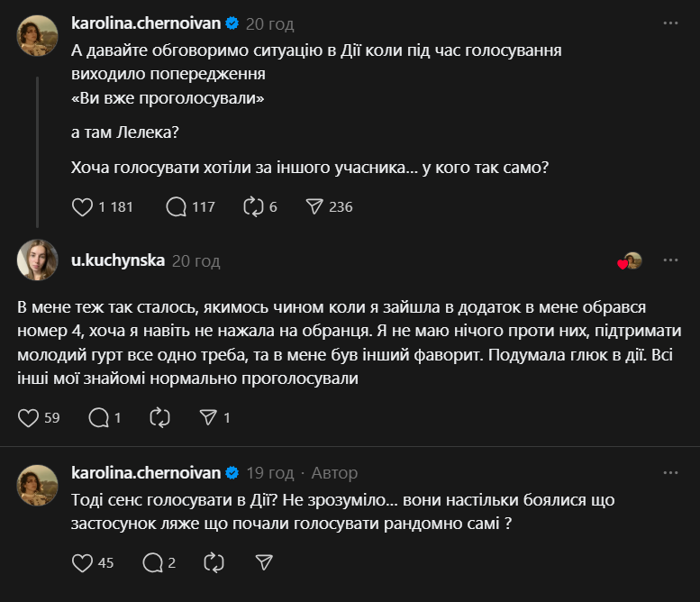700x602 pixels.
Task: Repost u.kuchynska's comment
Action: [x=159, y=417]
